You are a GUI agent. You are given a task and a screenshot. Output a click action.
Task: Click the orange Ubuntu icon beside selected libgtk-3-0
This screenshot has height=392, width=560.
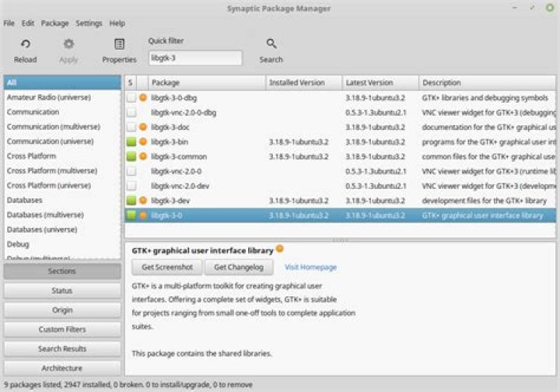point(143,215)
